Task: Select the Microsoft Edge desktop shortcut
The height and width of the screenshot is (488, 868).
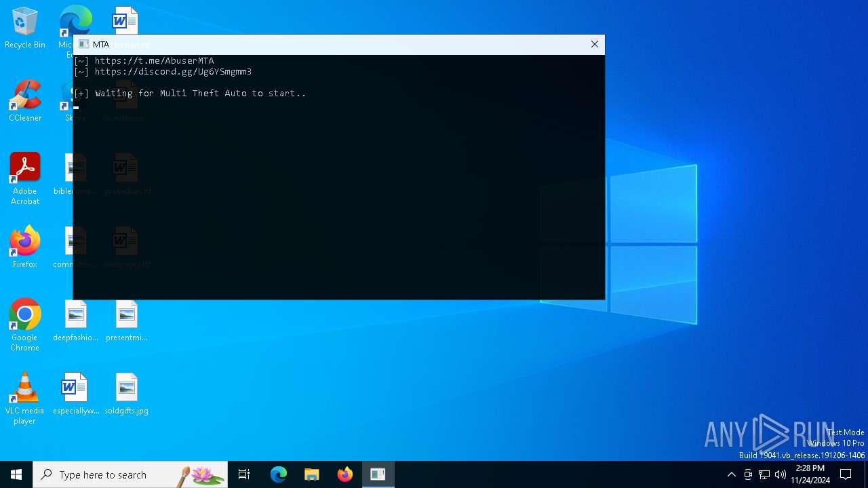Action: click(x=75, y=20)
